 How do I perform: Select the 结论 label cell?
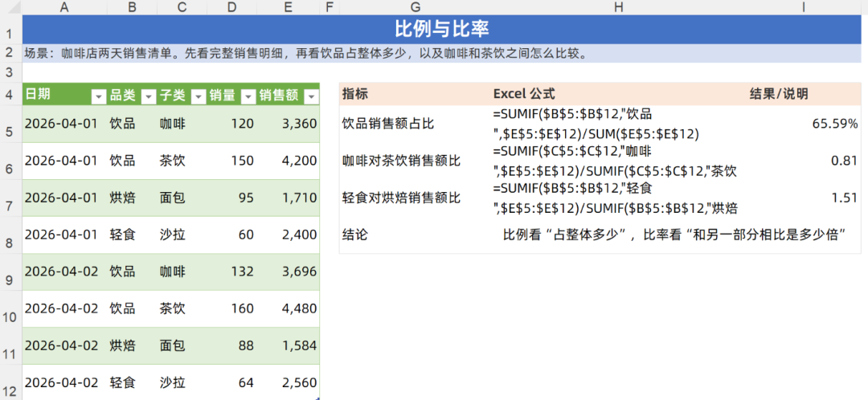tap(416, 235)
